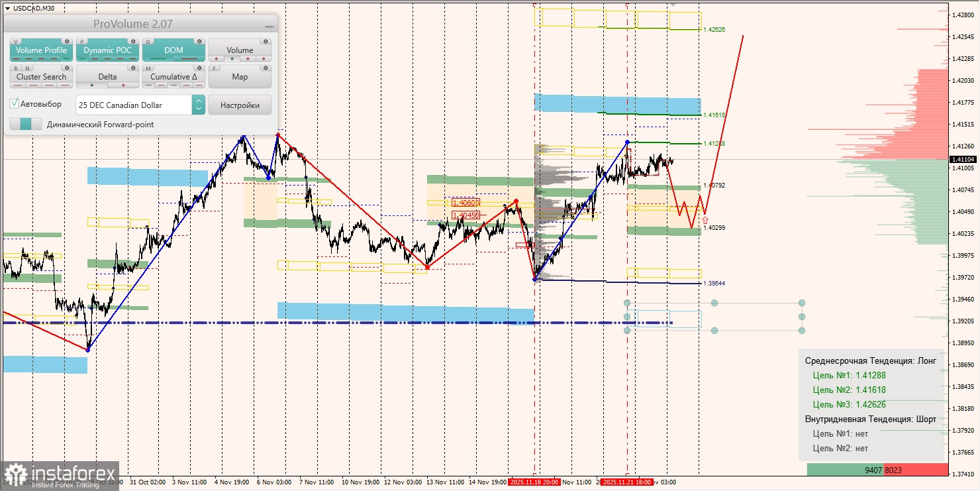Screen dimensions: 980x491
Task: Click the green indicator dot under Volume
Action: coord(232,59)
